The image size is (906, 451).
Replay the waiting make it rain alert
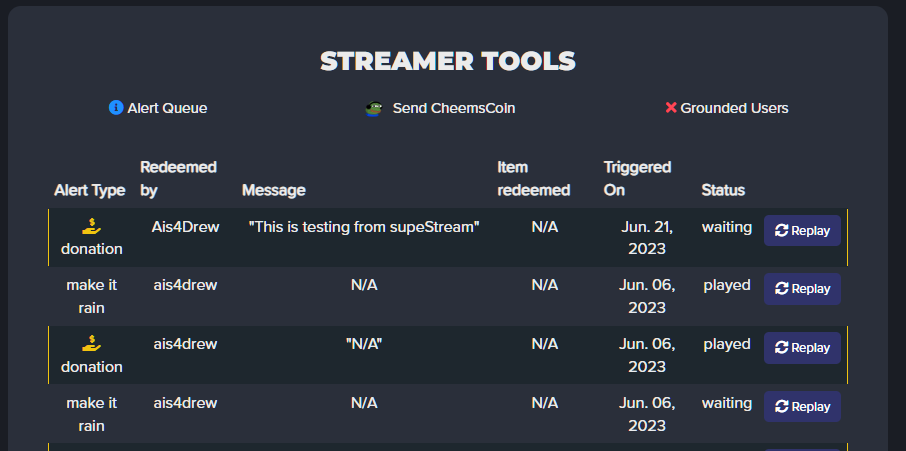(x=802, y=407)
